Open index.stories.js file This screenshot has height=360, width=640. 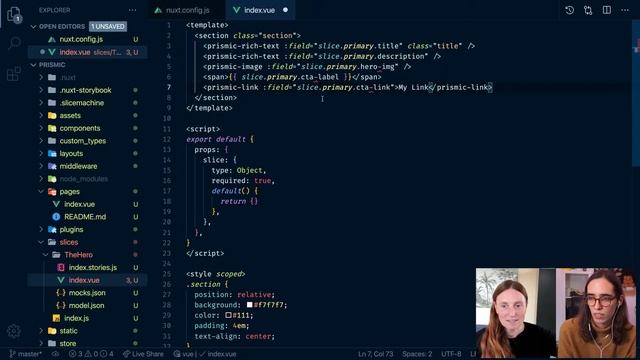coord(88,267)
